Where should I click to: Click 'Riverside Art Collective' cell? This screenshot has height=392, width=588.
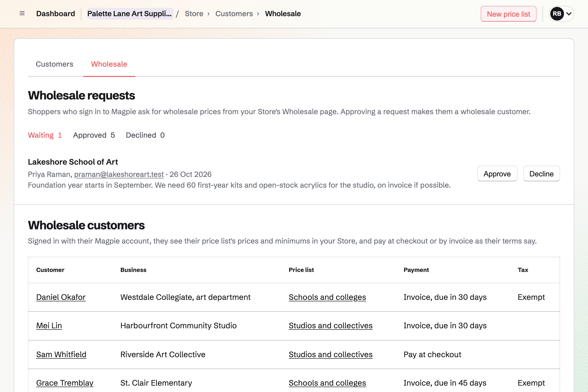163,355
